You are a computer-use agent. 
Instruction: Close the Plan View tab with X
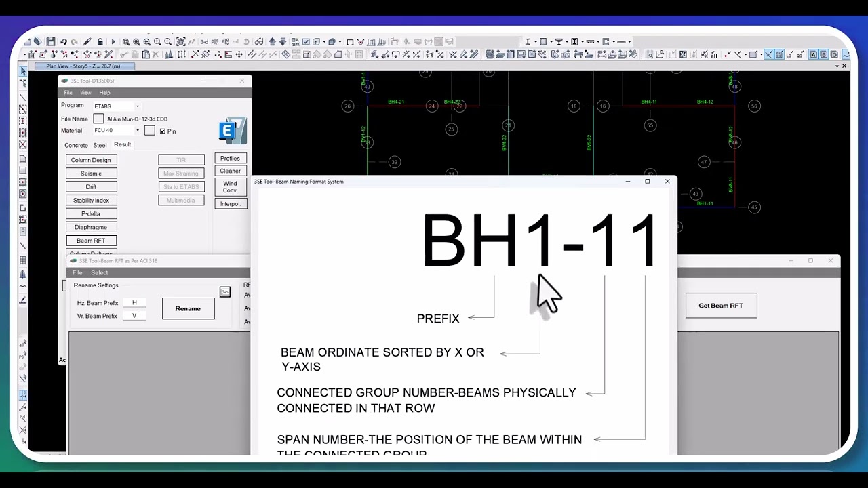[844, 66]
